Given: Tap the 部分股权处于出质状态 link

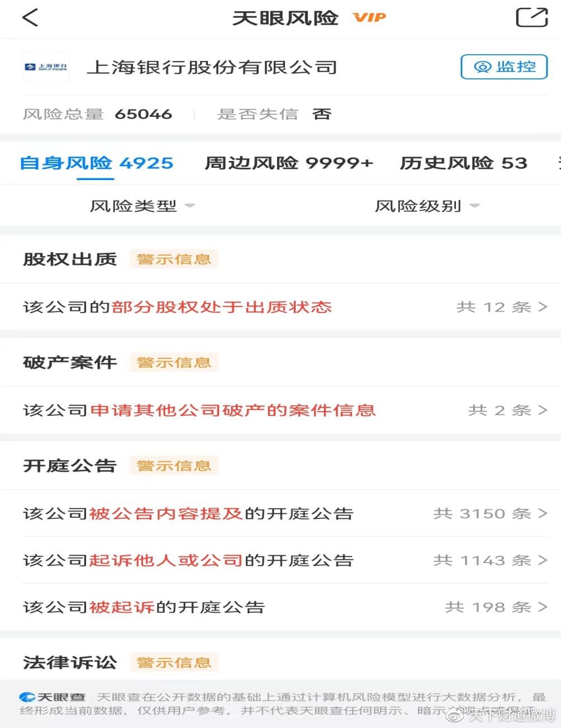Looking at the screenshot, I should pyautogui.click(x=221, y=307).
